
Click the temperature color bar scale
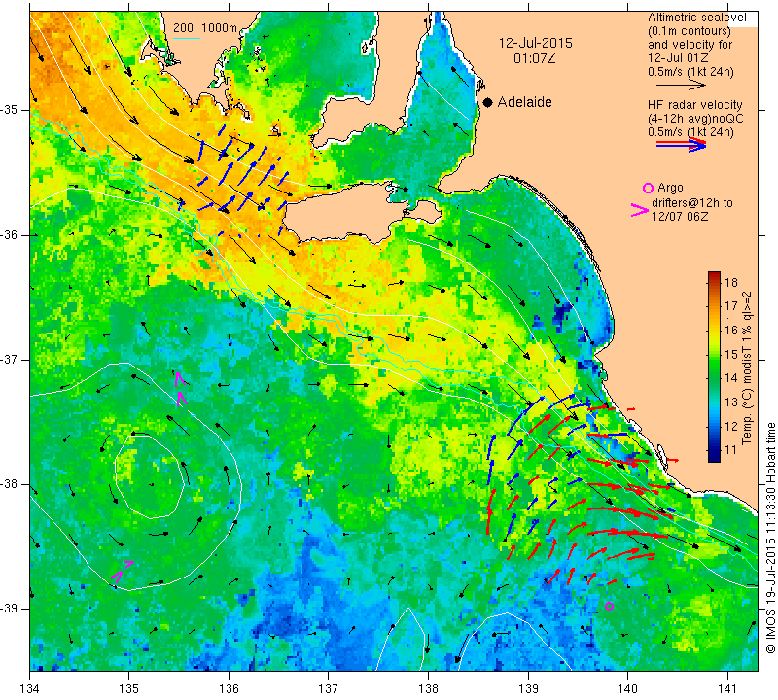tap(714, 367)
